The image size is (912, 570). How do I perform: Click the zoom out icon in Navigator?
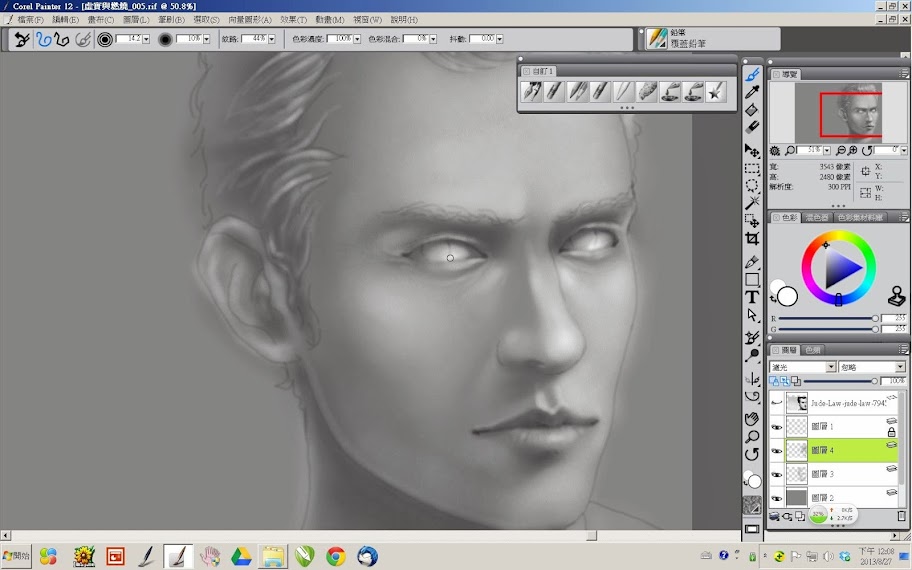[x=840, y=151]
